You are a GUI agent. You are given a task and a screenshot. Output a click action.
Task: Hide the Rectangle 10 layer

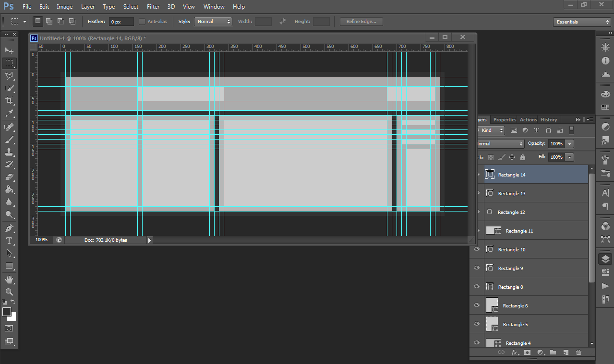(477, 249)
